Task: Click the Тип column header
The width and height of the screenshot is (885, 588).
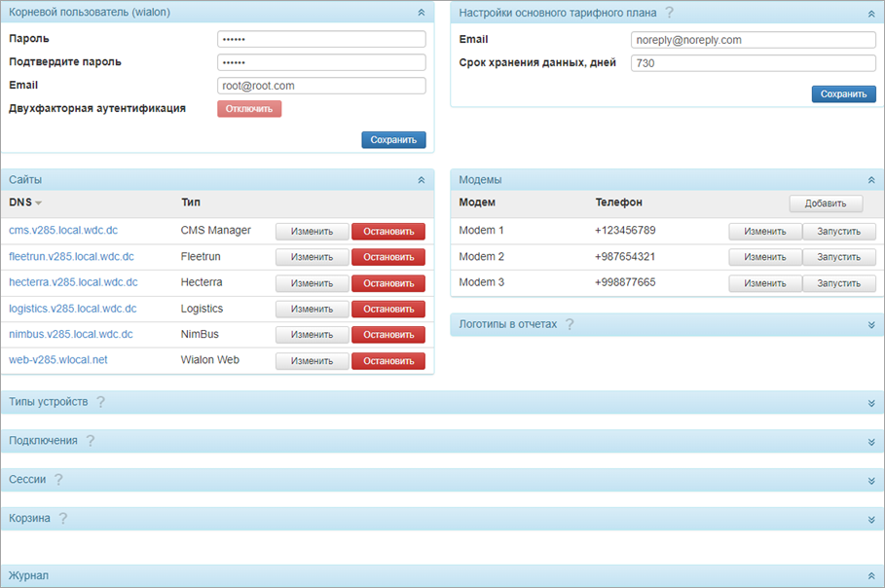Action: click(191, 202)
